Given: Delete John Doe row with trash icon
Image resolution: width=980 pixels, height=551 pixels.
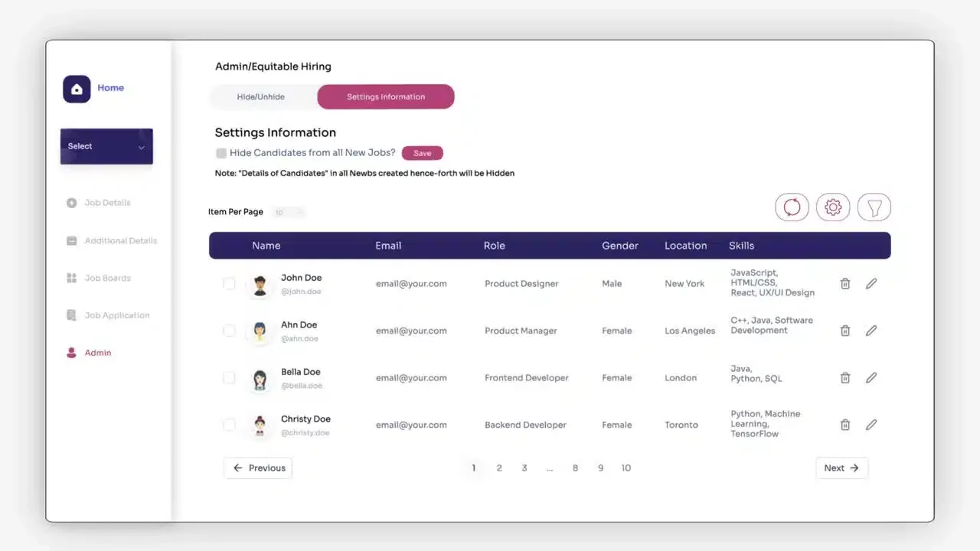Looking at the screenshot, I should (x=845, y=284).
